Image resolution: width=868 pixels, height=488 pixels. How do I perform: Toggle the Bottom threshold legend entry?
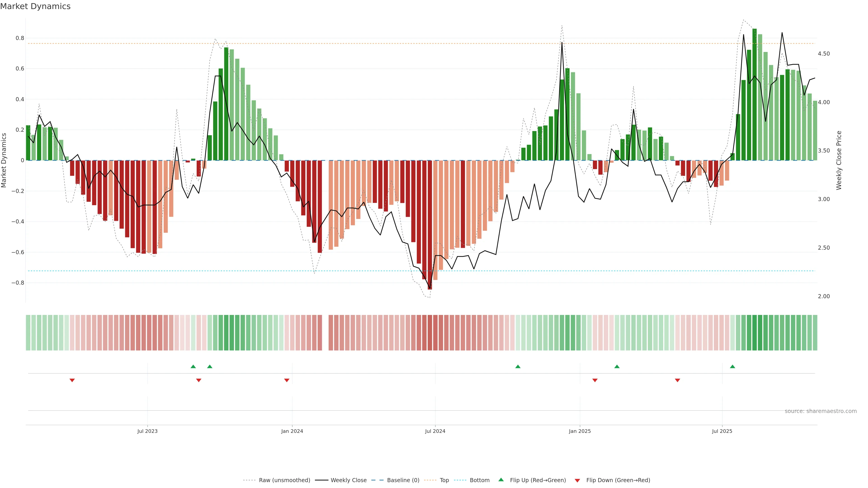click(479, 480)
